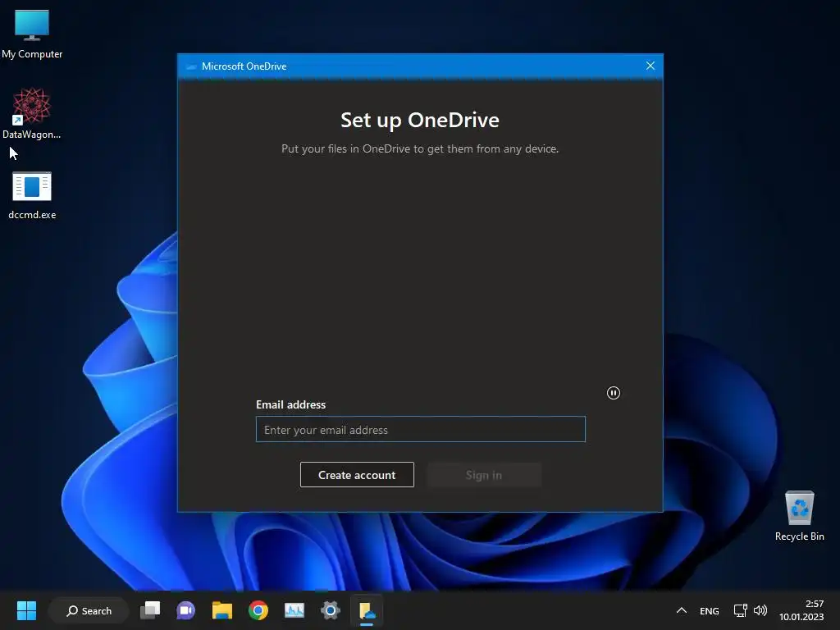Click the Microsoft OneDrive title bar icon
This screenshot has height=630, width=840.
[190, 66]
